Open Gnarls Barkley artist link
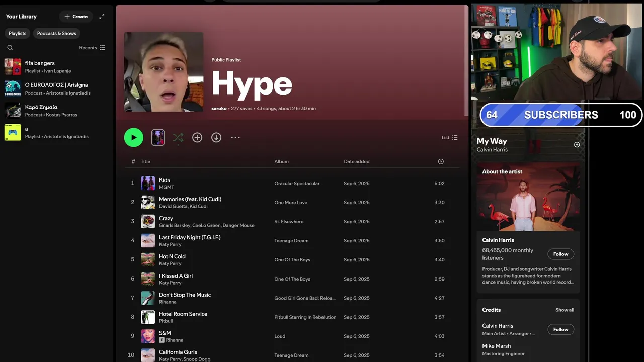This screenshot has width=644, height=362. tap(174, 225)
